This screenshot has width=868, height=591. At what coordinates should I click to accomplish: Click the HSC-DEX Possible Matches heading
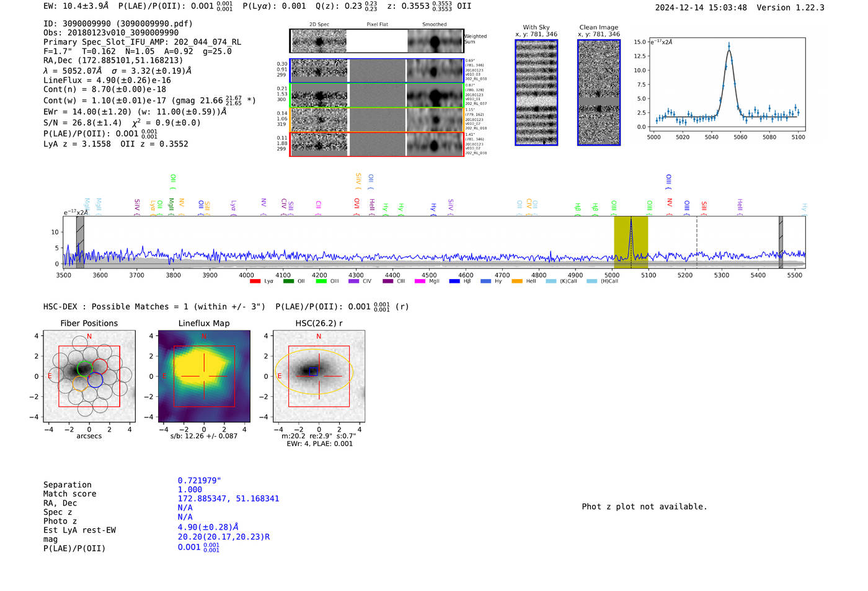154,306
